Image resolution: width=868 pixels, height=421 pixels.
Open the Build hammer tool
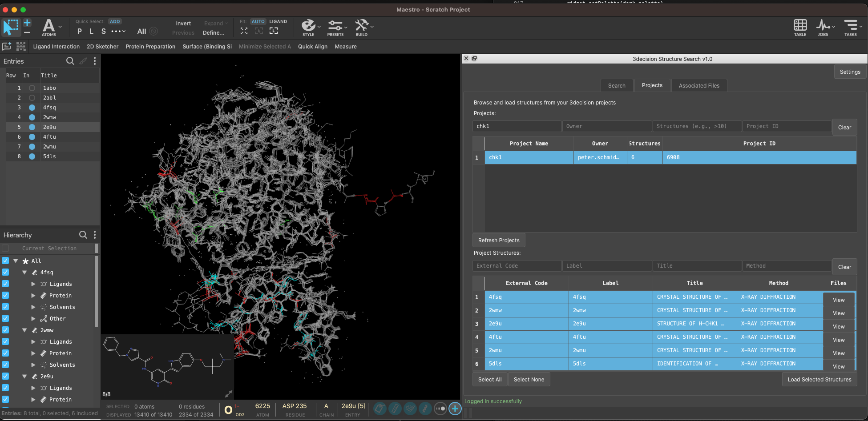tap(362, 27)
